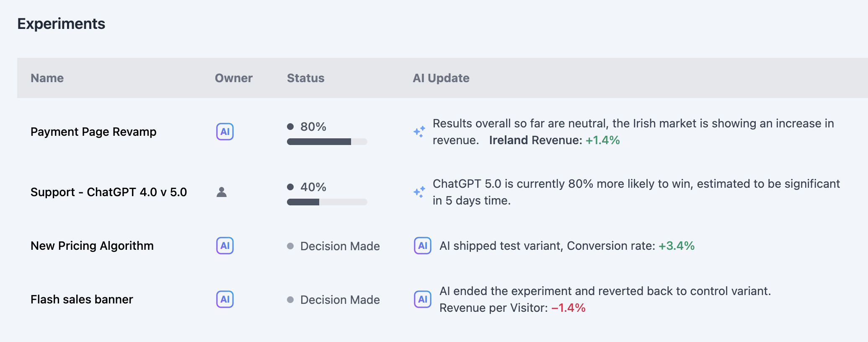Image resolution: width=868 pixels, height=342 pixels.
Task: Open the Payment Page Revamp experiment
Action: click(x=93, y=132)
